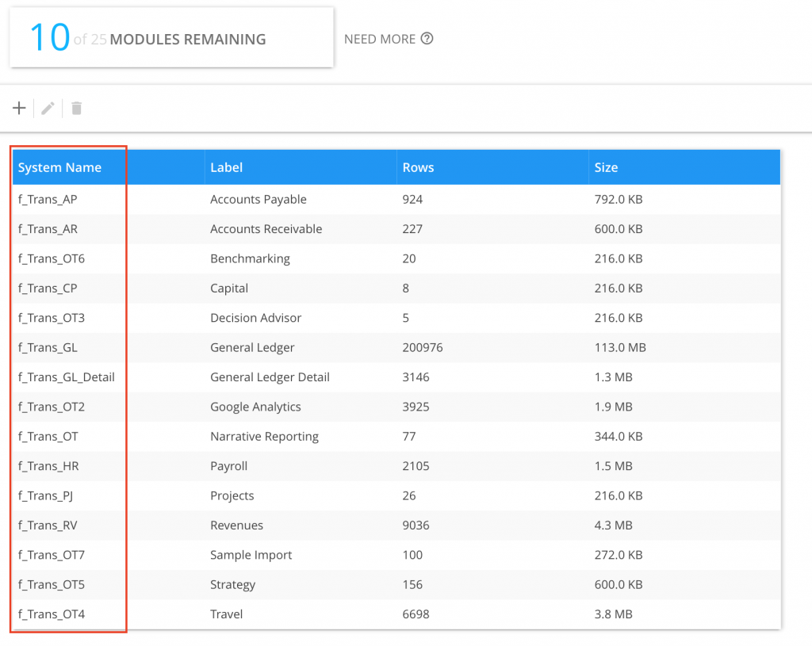The width and height of the screenshot is (812, 646).
Task: Sort by Label column header
Action: pyautogui.click(x=227, y=167)
